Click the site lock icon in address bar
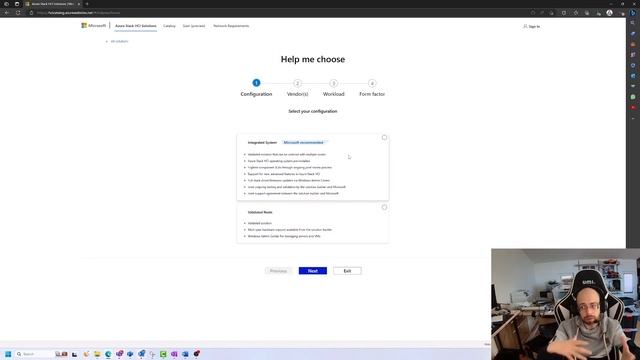The width and height of the screenshot is (640, 360). click(x=31, y=13)
